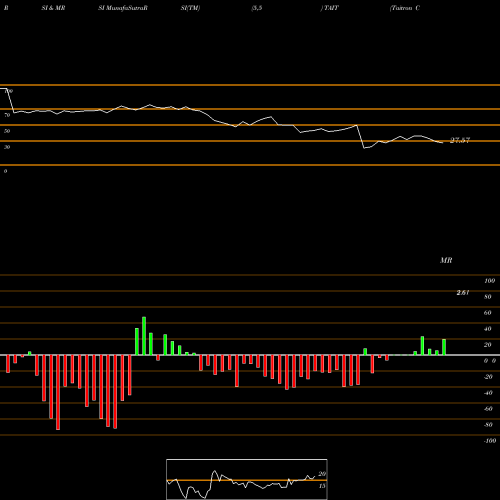Click the "SI & MR" header text

pos(53,8)
